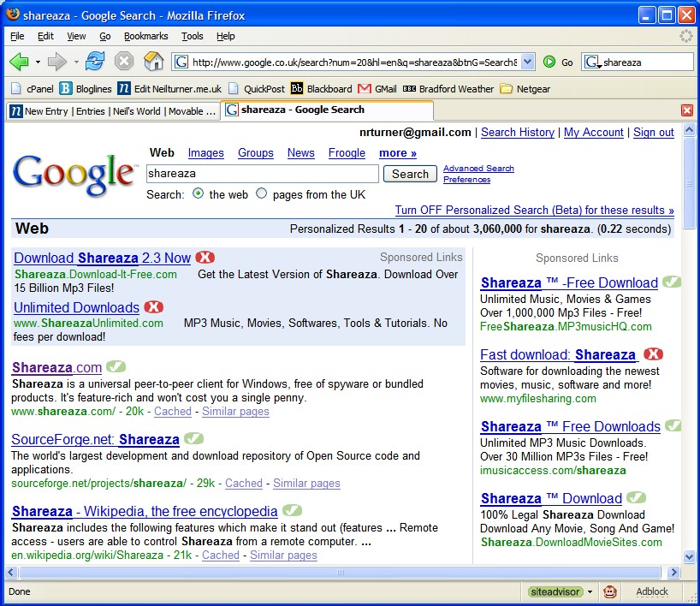Screen dimensions: 700x606
Task: Open the Shareaza.com search result
Action: tap(56, 367)
